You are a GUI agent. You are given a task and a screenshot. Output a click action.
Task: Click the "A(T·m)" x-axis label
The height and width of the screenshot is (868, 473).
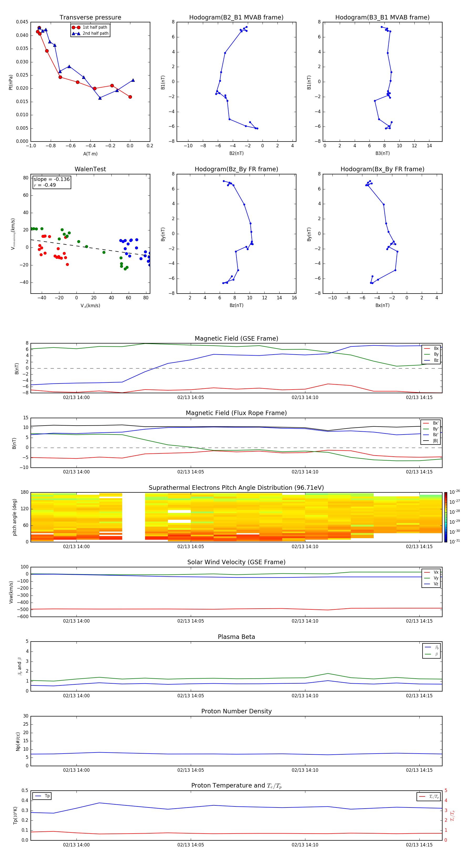click(90, 154)
